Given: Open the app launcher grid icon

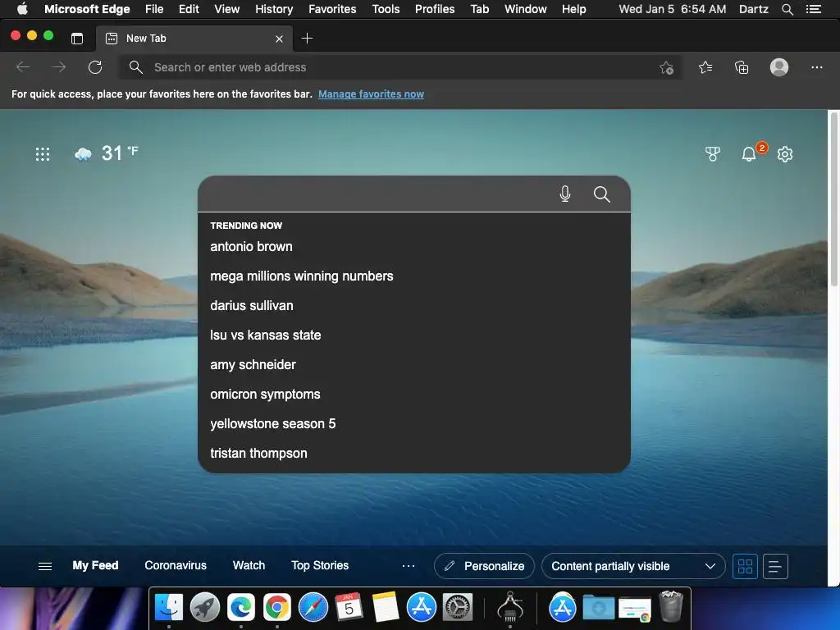Looking at the screenshot, I should pyautogui.click(x=43, y=154).
